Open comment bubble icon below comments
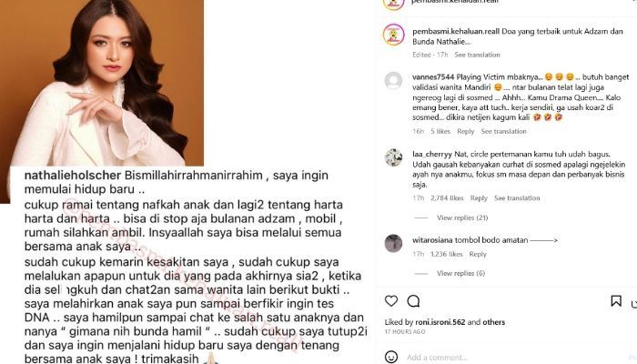 (x=413, y=301)
